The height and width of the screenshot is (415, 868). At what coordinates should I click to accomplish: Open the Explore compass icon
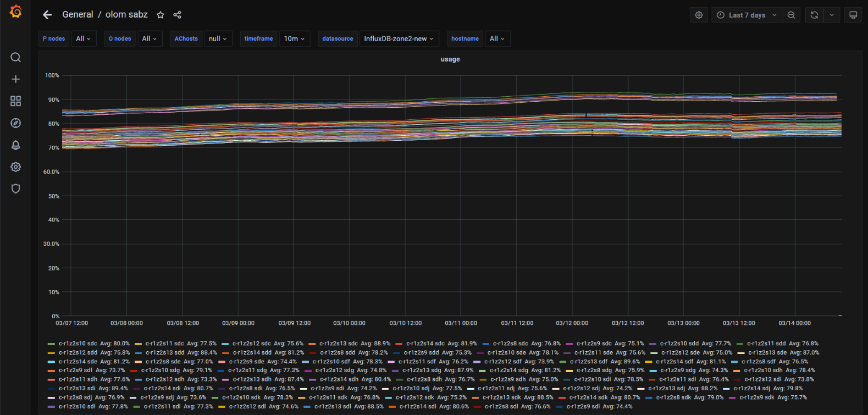coord(15,123)
